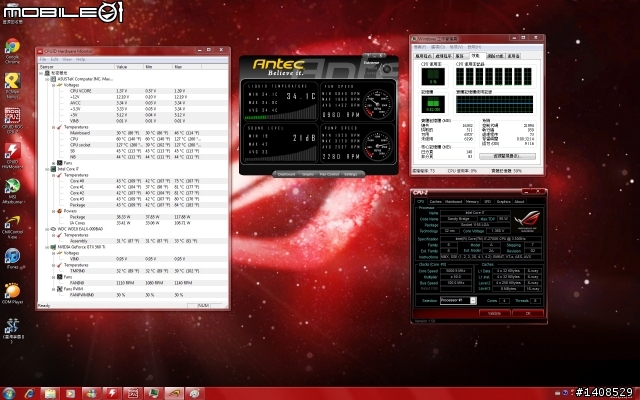Click the pump speed gauge in Antec
Image resolution: width=640 pixels, height=400 pixels.
tap(378, 146)
